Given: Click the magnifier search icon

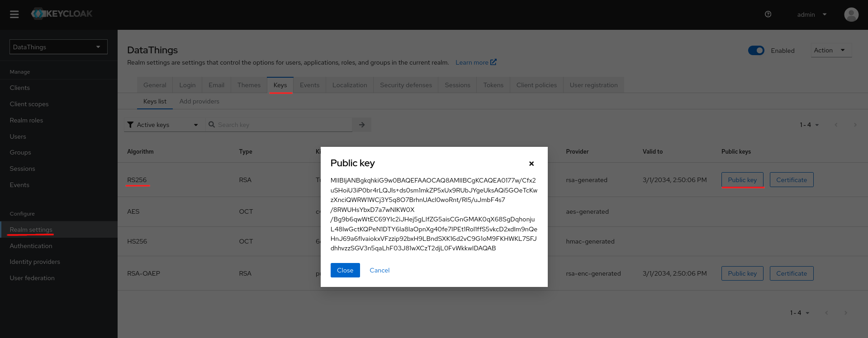Looking at the screenshot, I should tap(212, 125).
